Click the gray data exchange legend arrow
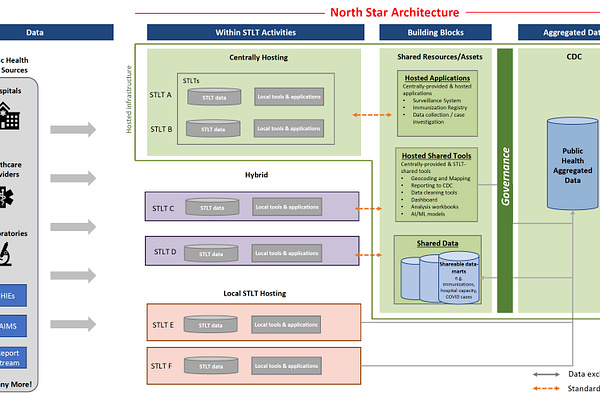 pyautogui.click(x=546, y=374)
